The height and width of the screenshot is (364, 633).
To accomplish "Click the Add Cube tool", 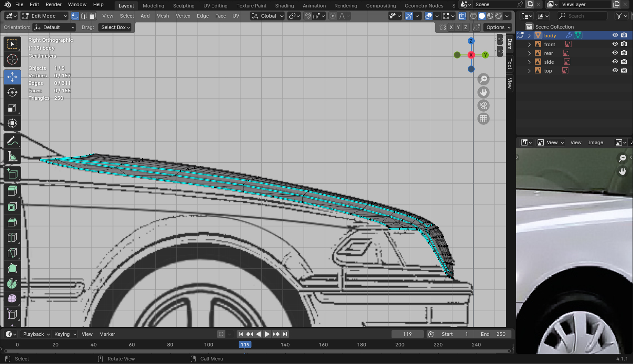I will click(12, 174).
